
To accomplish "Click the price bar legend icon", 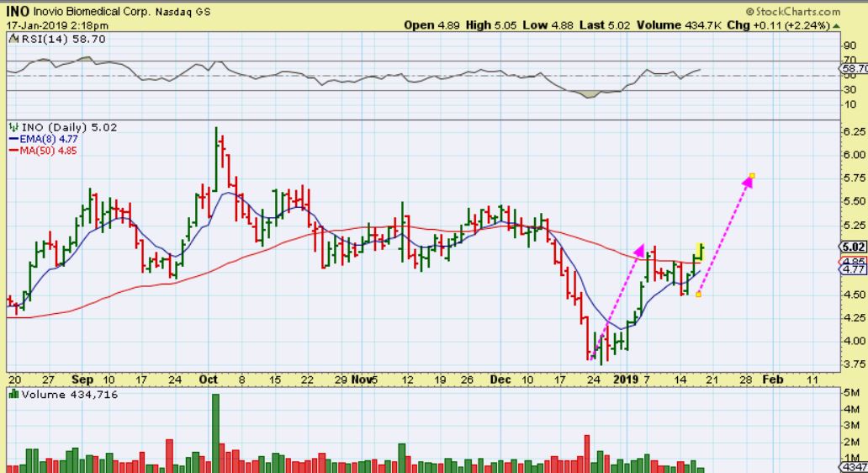I will tap(14, 127).
